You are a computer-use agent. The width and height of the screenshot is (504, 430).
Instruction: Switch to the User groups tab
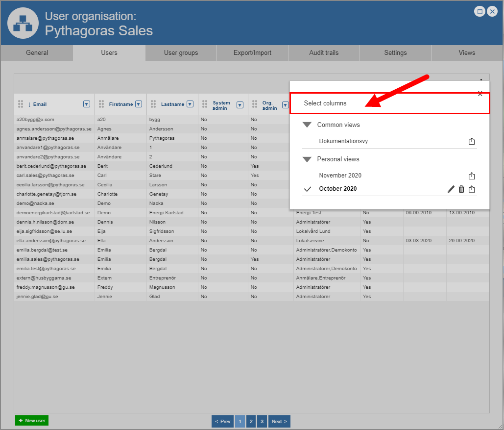click(181, 53)
